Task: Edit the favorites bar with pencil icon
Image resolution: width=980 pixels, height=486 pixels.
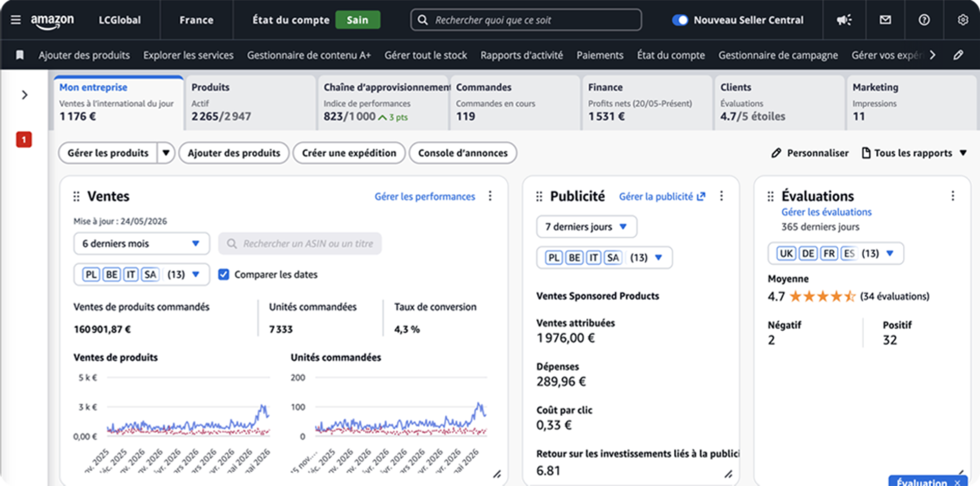Action: tap(958, 55)
